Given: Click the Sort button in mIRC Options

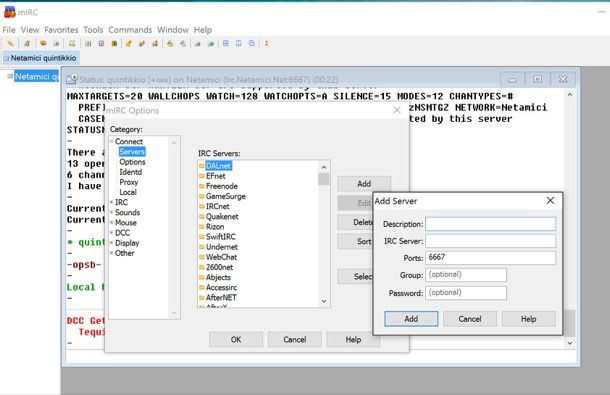Looking at the screenshot, I should coord(355,241).
